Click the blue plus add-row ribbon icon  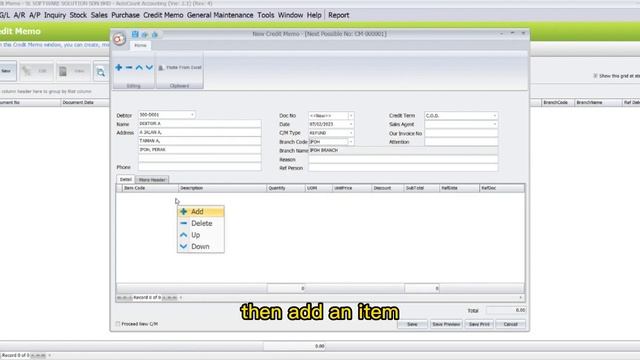tap(119, 67)
